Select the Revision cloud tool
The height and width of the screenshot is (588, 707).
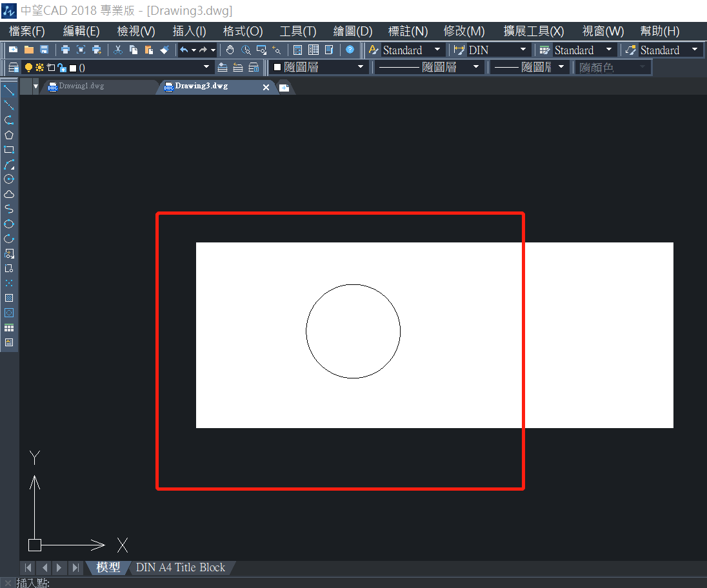click(x=9, y=194)
